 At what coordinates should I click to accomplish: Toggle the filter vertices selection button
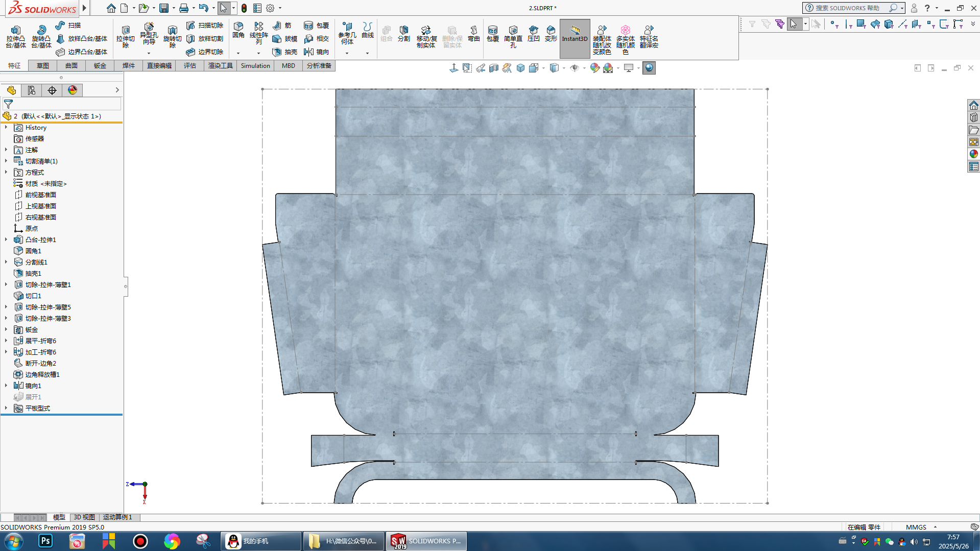click(833, 24)
